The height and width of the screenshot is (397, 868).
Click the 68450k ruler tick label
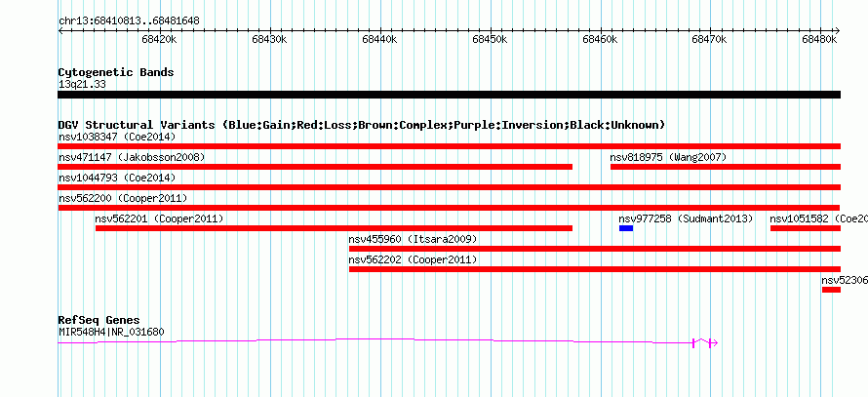click(x=490, y=39)
